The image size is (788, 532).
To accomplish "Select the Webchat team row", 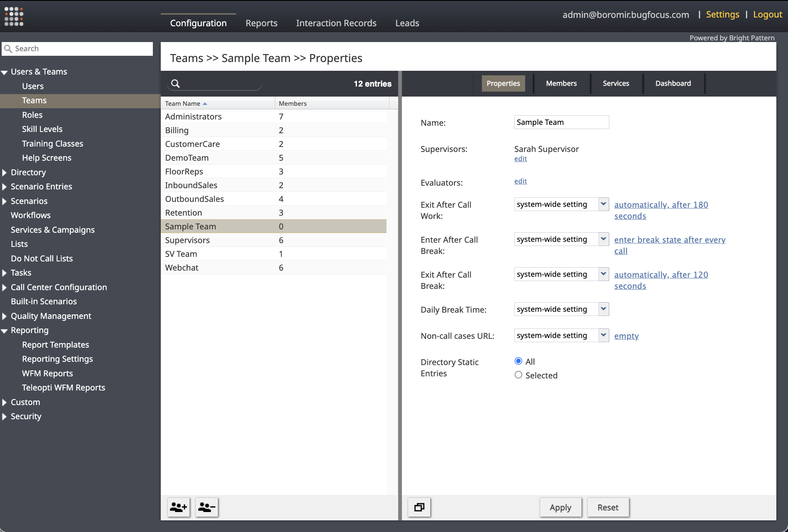I will pyautogui.click(x=274, y=268).
